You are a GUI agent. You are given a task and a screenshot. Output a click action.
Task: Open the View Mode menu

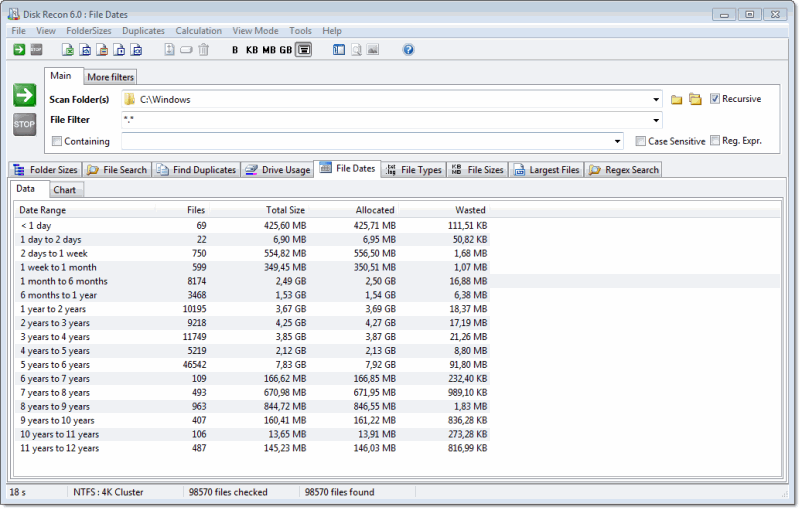(256, 31)
